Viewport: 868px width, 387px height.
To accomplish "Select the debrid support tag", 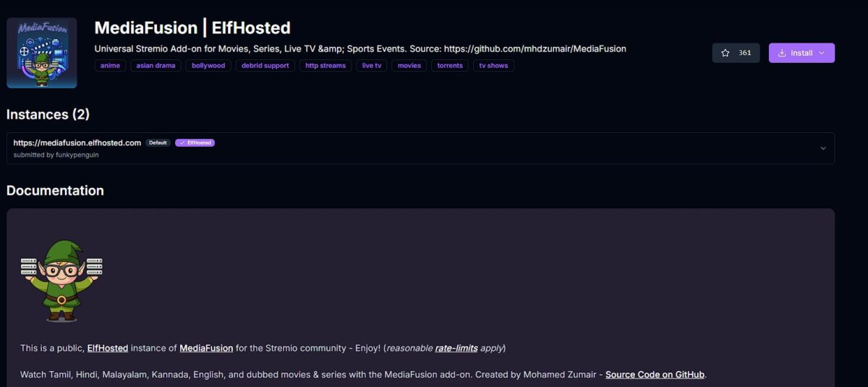I will pyautogui.click(x=265, y=66).
